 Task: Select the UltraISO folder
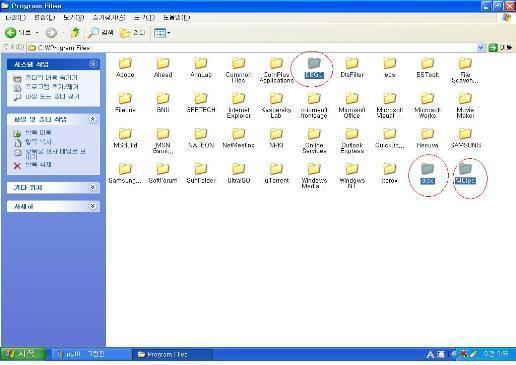click(x=239, y=173)
